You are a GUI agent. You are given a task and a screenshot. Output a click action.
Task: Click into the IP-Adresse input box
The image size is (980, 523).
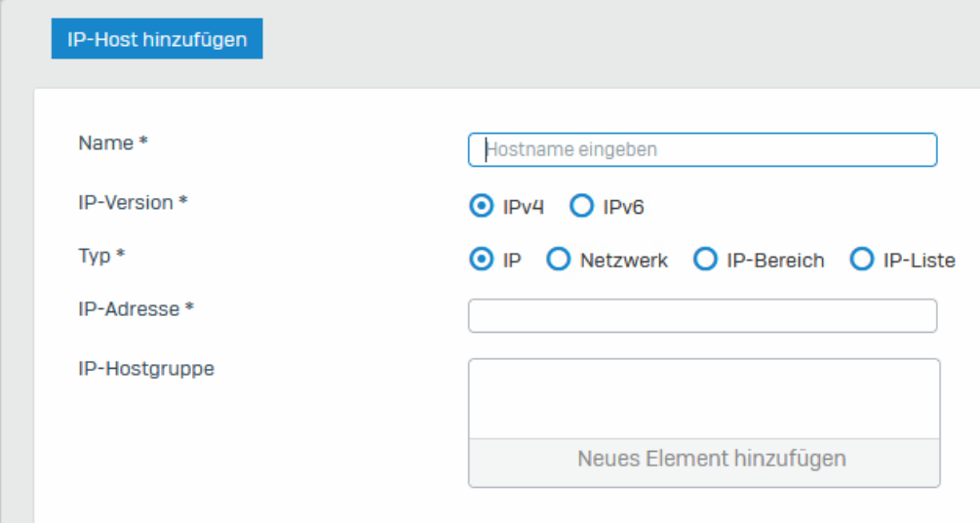(702, 315)
